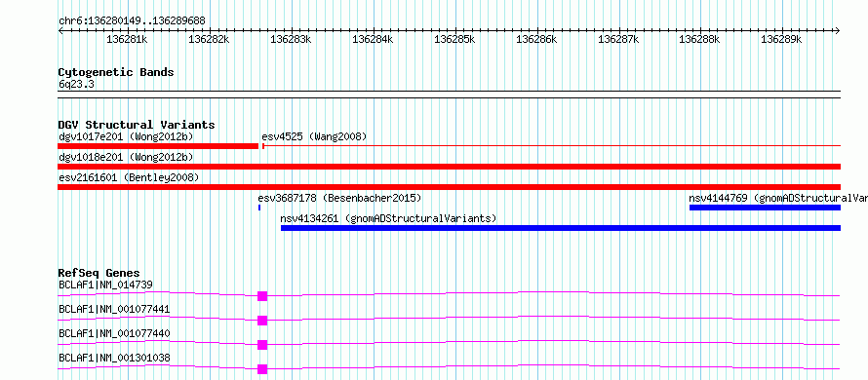Viewport: 868px width, 380px height.
Task: Open the nsv4134261 (gnomADStructuralVariants) label
Action: click(388, 218)
